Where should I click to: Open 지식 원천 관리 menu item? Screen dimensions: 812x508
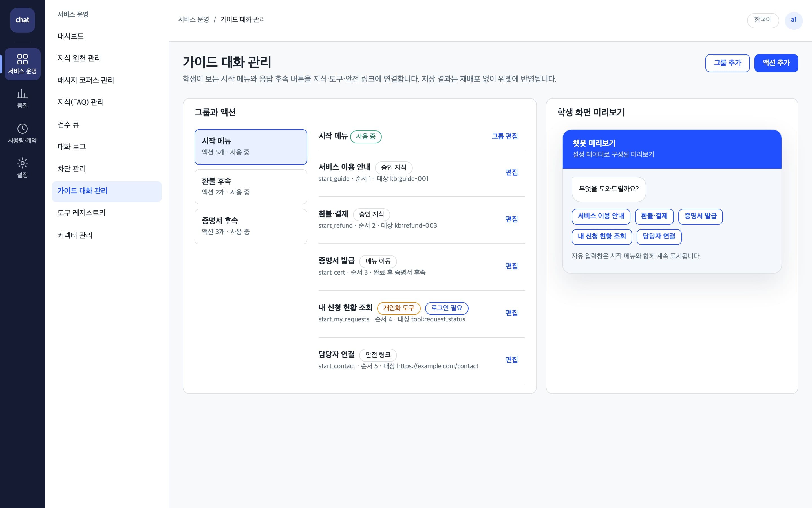click(x=107, y=58)
